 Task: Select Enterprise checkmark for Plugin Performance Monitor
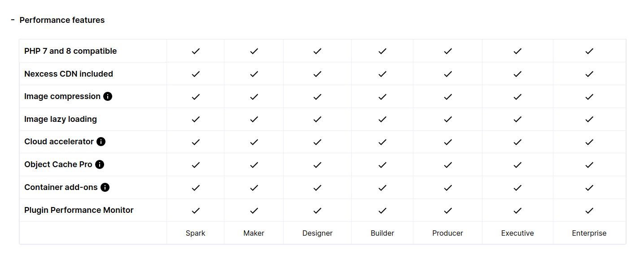click(x=589, y=210)
